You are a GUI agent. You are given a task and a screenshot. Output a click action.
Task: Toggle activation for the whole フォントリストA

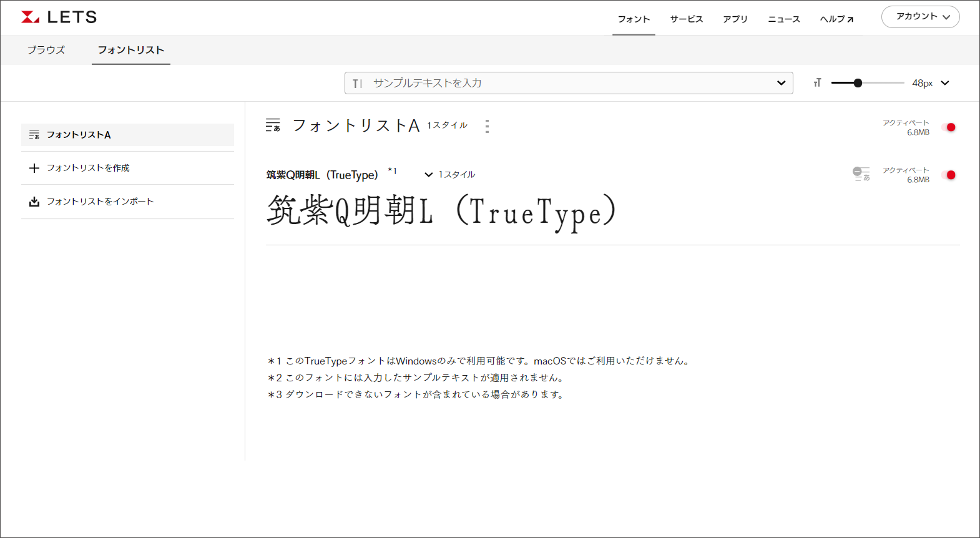tap(949, 127)
